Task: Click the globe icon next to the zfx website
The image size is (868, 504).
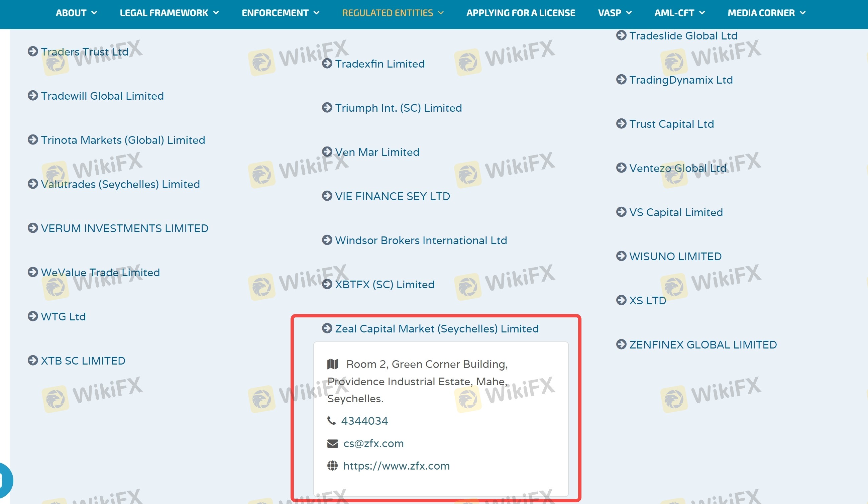Action: pyautogui.click(x=332, y=466)
